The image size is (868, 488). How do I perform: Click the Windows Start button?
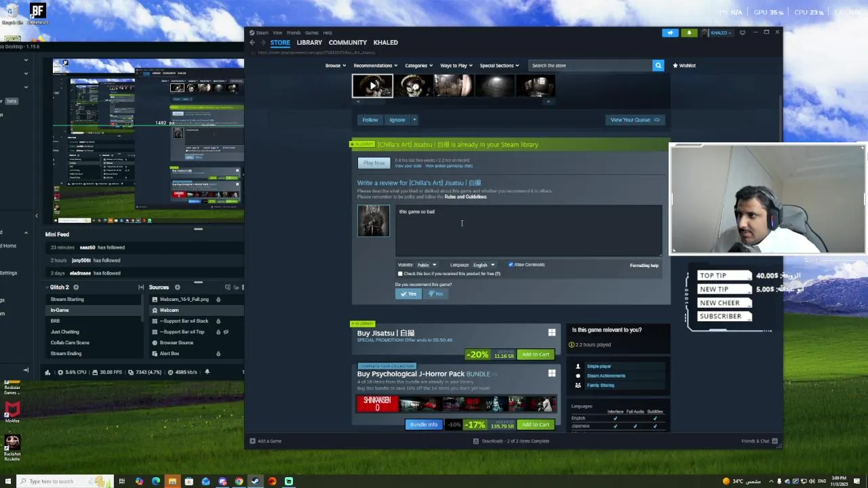7,481
